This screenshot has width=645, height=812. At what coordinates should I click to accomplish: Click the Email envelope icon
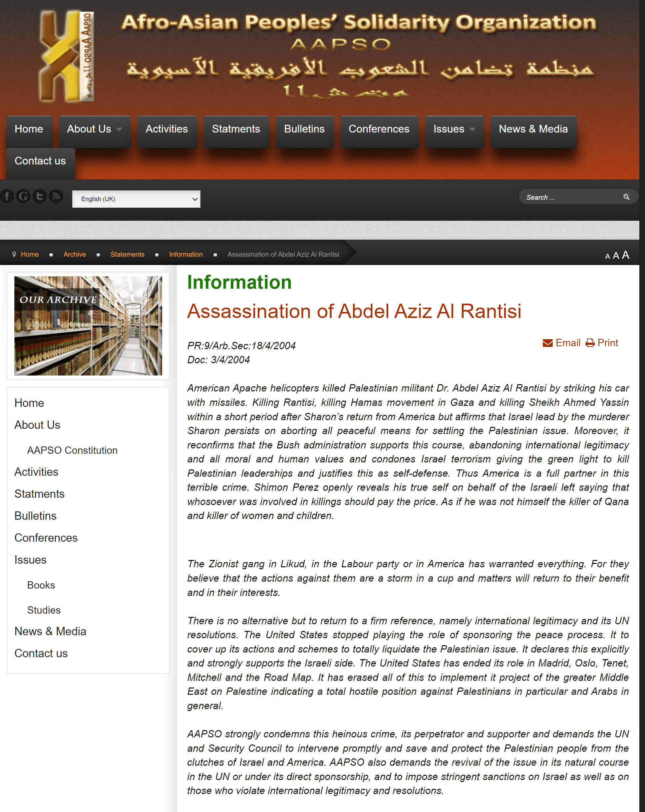(x=547, y=343)
